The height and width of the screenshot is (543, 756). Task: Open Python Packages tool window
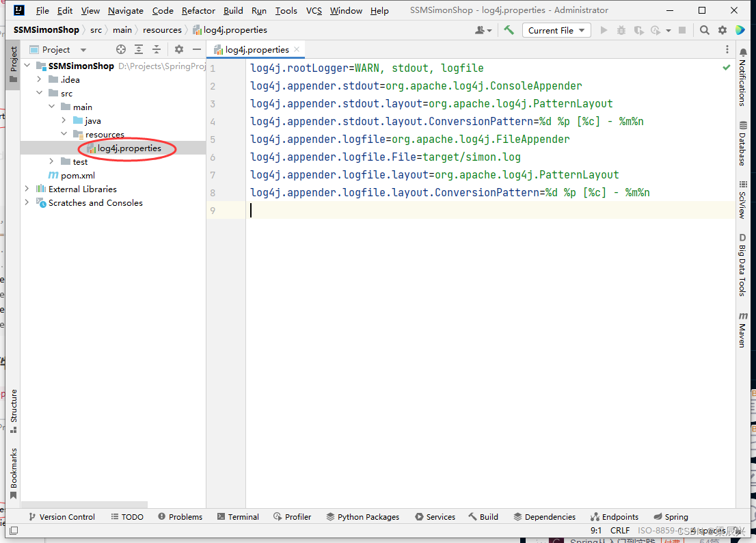pyautogui.click(x=362, y=516)
